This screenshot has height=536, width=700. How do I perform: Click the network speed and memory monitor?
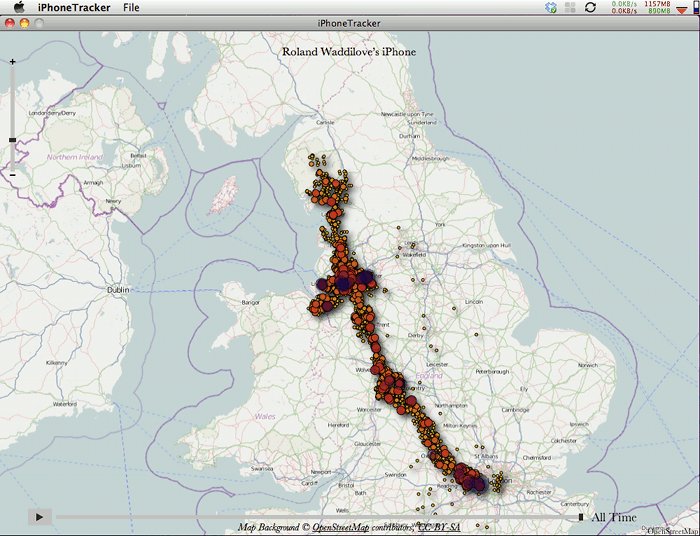(640, 7)
